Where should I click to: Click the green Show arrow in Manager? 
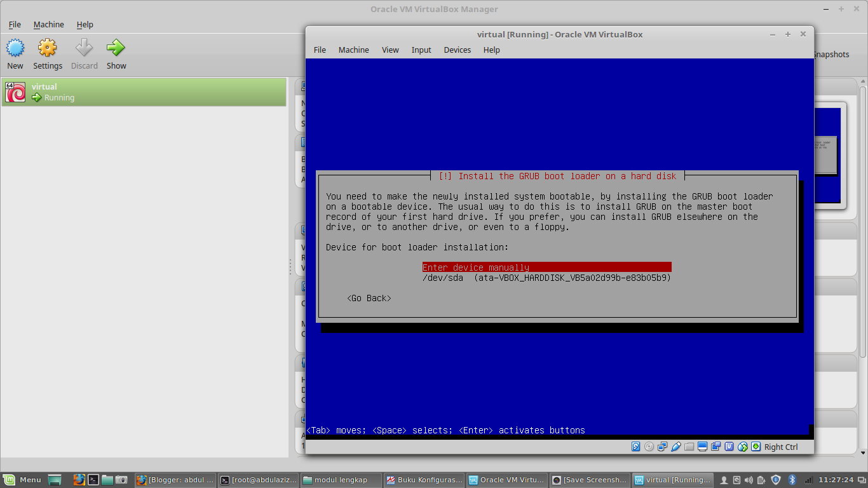(116, 48)
